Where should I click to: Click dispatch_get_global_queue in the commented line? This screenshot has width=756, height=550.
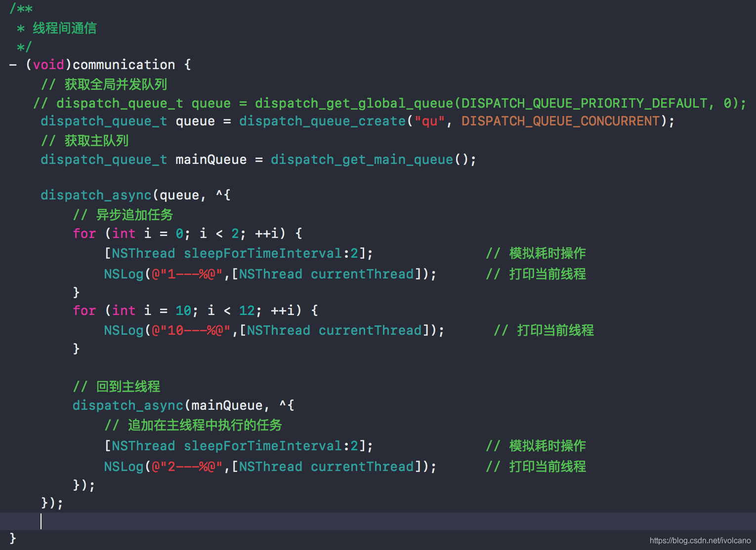pos(354,103)
